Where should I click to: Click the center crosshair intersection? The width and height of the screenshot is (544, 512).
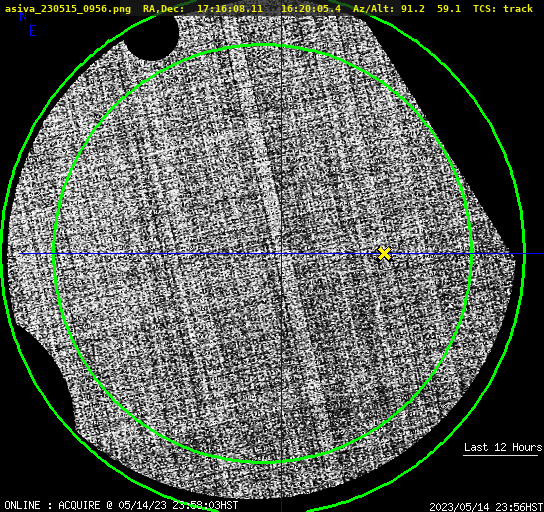point(281,254)
